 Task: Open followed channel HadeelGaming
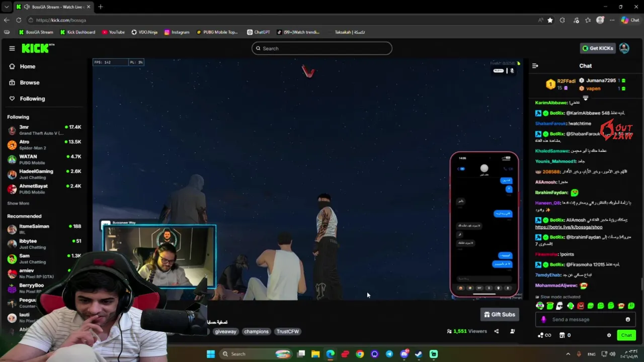click(x=44, y=174)
